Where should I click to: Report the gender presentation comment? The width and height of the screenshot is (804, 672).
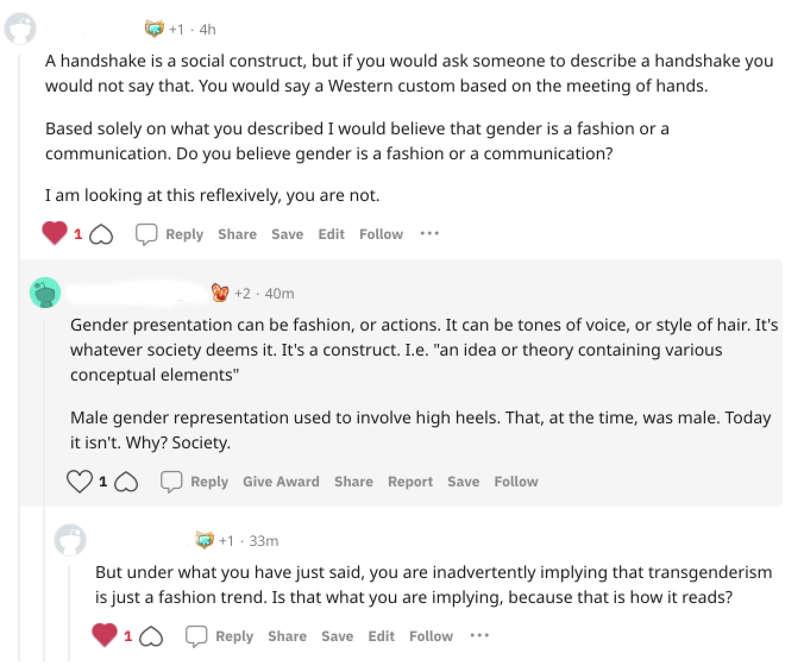410,482
